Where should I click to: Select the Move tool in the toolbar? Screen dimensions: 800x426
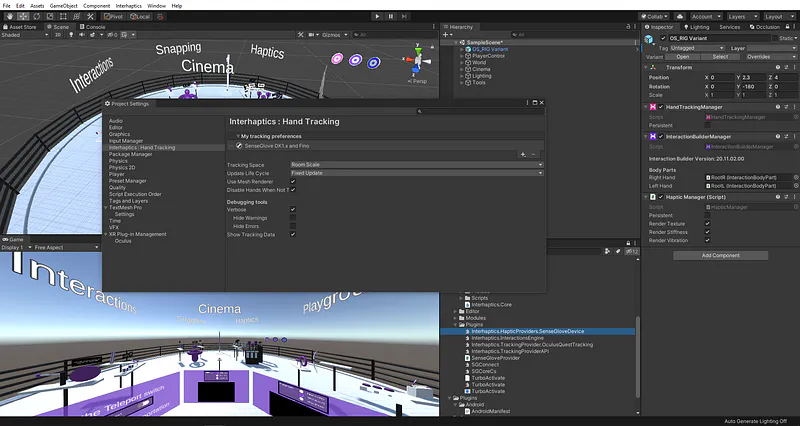coord(23,16)
